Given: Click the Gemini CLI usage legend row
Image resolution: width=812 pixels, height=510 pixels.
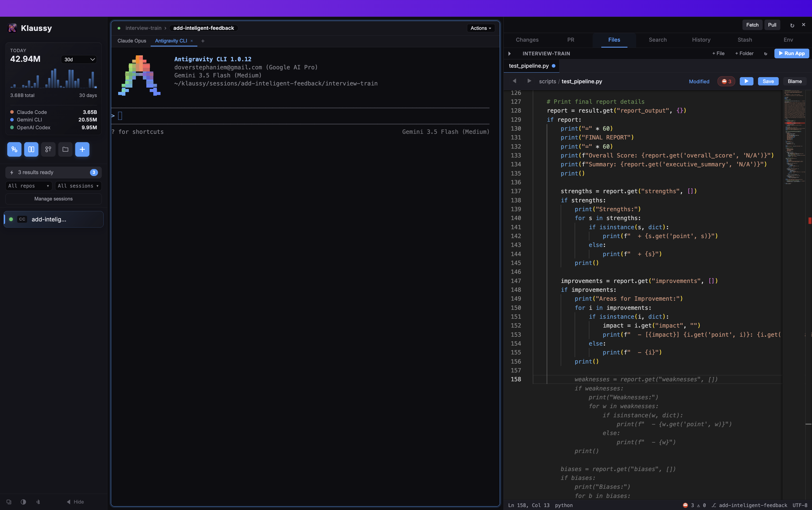Looking at the screenshot, I should (x=54, y=120).
